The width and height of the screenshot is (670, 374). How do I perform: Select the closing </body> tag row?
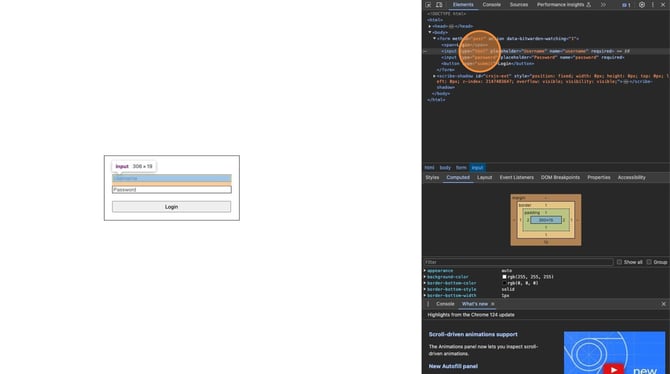tap(441, 94)
